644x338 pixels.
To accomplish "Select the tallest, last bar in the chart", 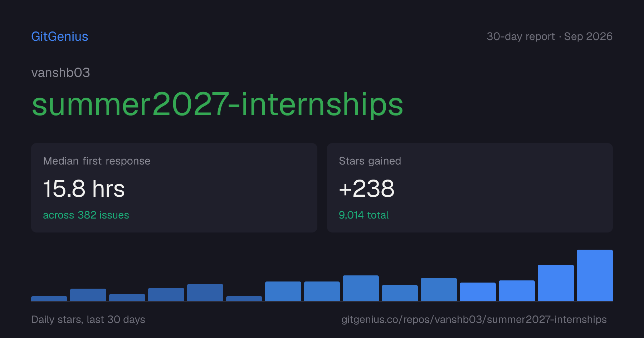I will tap(595, 275).
